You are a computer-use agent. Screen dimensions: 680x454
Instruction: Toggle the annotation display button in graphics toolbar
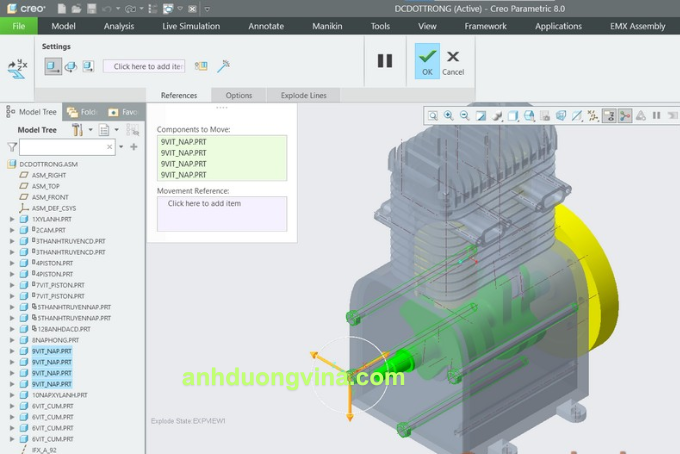609,115
